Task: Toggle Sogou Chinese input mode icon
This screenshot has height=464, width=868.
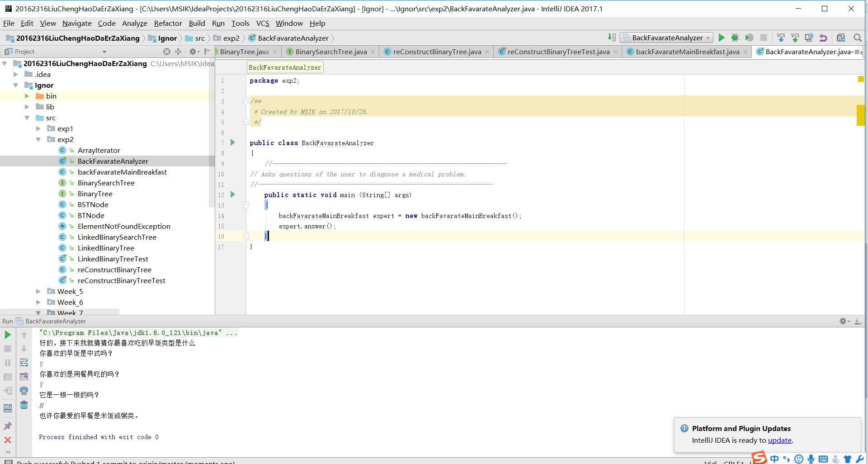Action: click(x=774, y=459)
